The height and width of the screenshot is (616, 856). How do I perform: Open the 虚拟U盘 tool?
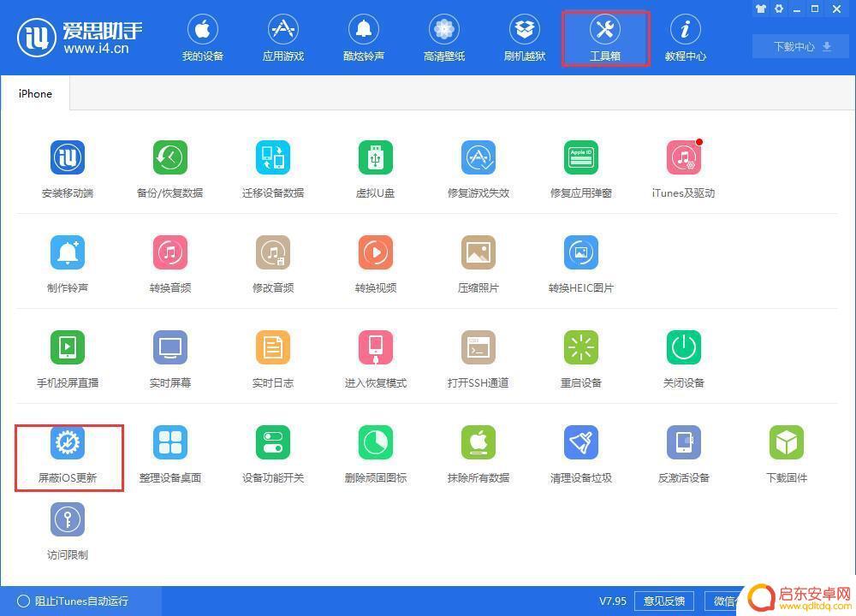point(376,157)
